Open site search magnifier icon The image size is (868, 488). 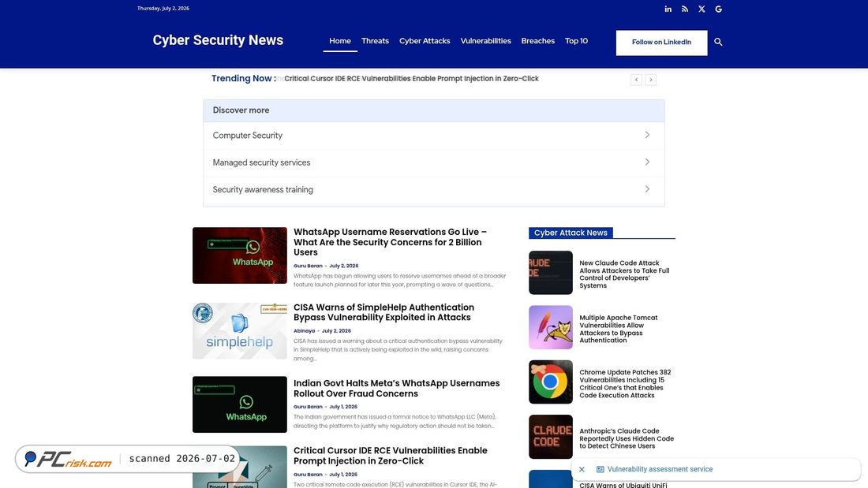[718, 42]
